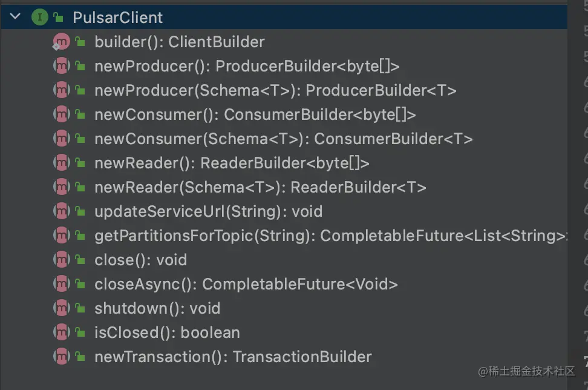Click the method icon beside updateServiceUrl
This screenshot has width=588, height=390.
point(61,211)
